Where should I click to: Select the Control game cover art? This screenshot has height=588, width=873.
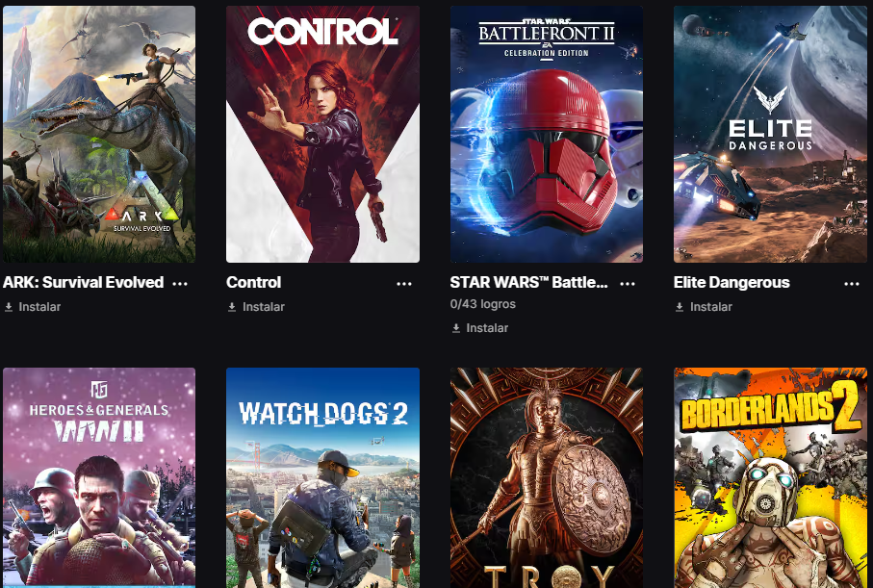tap(322, 134)
